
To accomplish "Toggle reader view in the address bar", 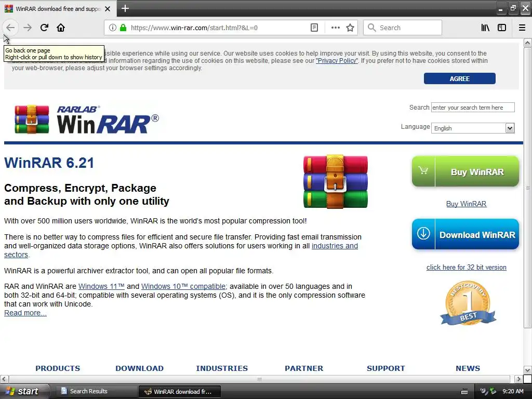I will click(x=314, y=28).
